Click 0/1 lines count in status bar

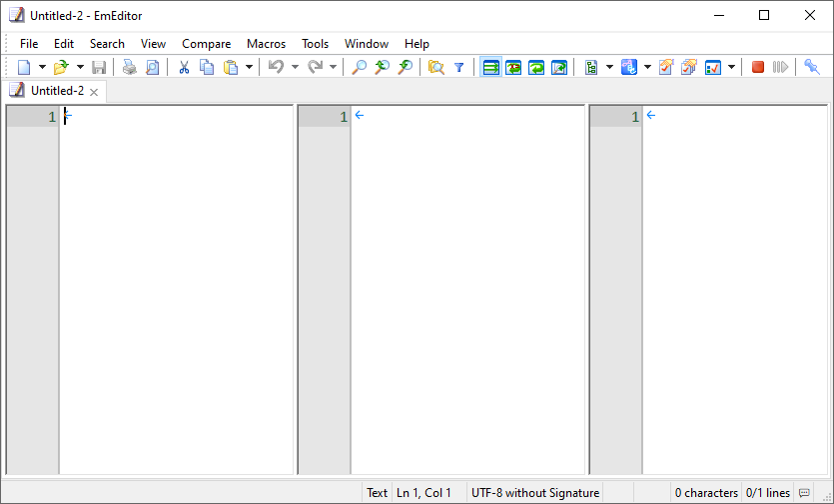click(x=768, y=493)
